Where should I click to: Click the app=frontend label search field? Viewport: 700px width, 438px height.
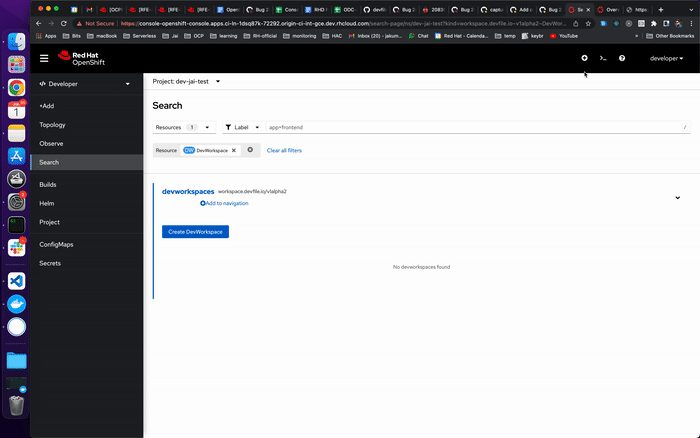point(478,127)
